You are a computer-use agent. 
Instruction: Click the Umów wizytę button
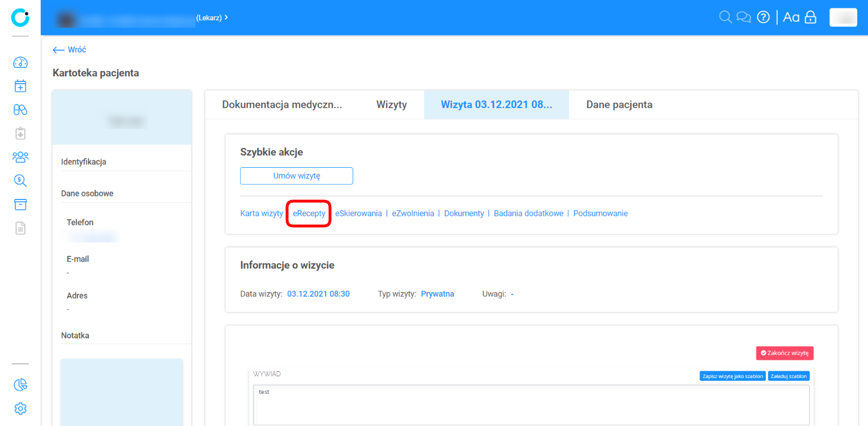297,176
